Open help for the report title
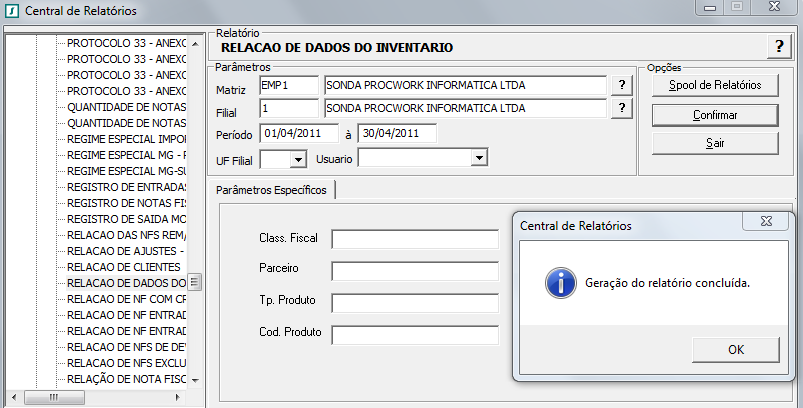 click(779, 47)
